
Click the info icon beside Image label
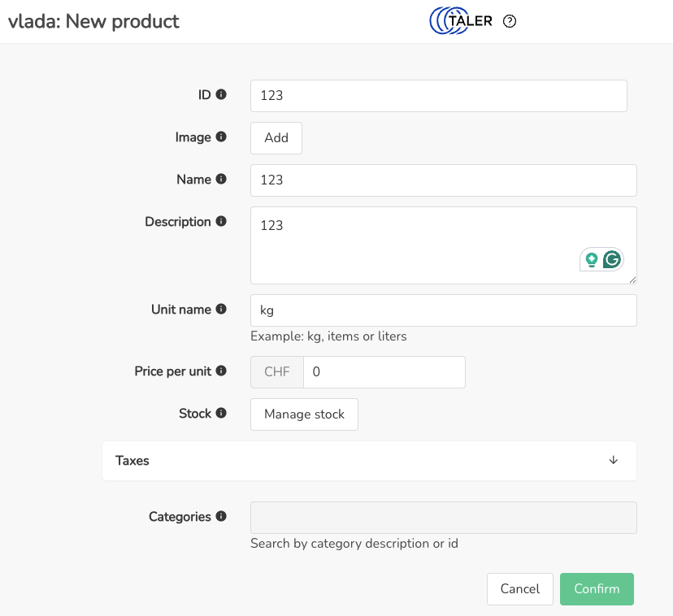pyautogui.click(x=221, y=137)
